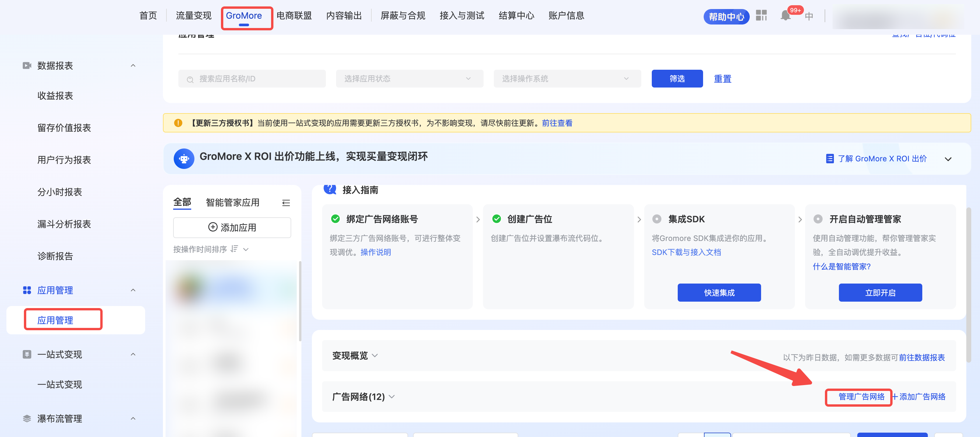The image size is (980, 437).
Task: Click 前往查看 in the authorization notice
Action: click(557, 123)
